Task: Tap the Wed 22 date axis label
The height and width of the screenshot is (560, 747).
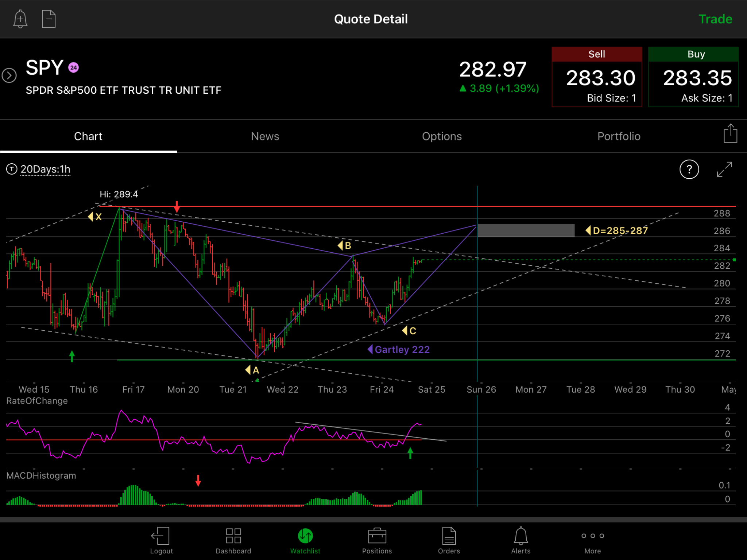Action: pos(283,389)
